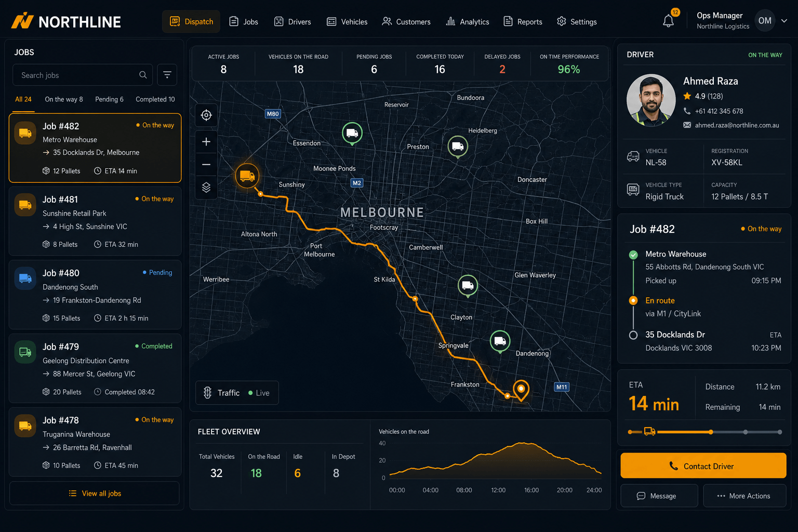798x532 pixels.
Task: Show the On the way 8 jobs tab
Action: click(x=64, y=99)
